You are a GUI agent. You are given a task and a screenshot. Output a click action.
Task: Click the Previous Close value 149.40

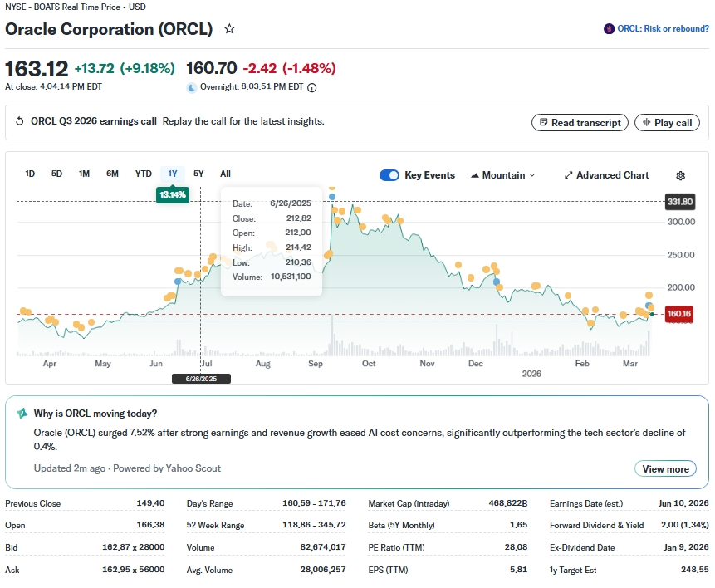pos(150,502)
